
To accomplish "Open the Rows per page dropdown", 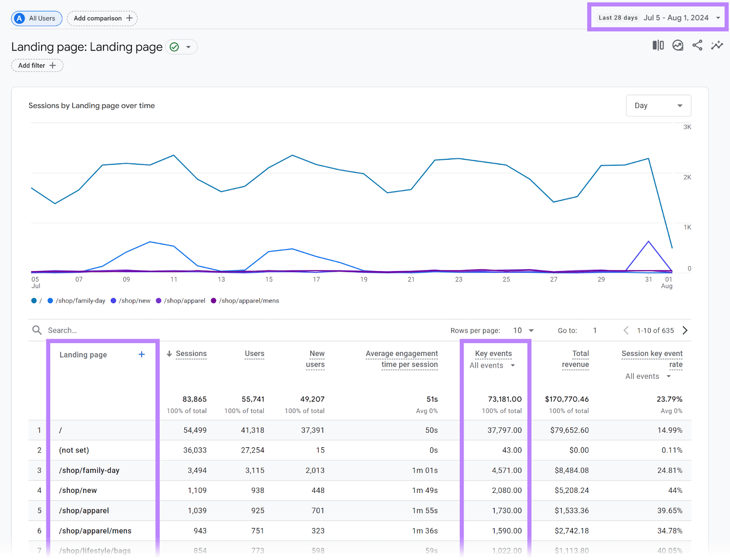I will pyautogui.click(x=523, y=330).
